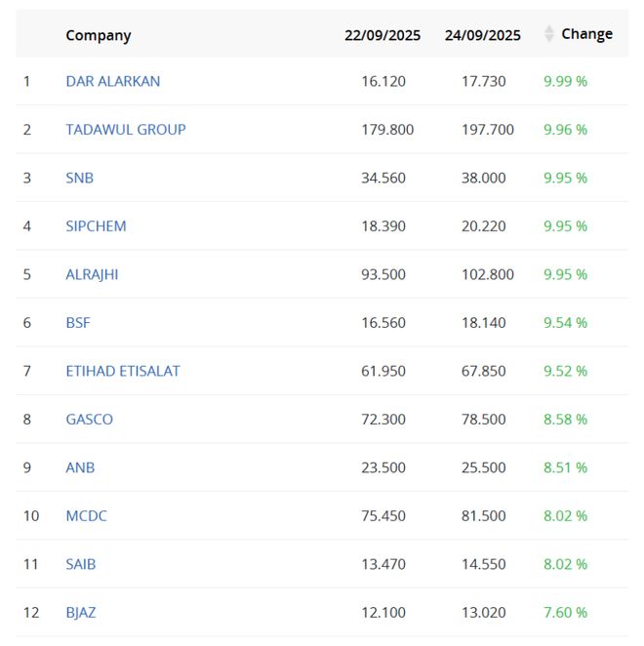Viewport: 644px width, 646px height.
Task: Select the 13.470 price of SAIB
Action: click(383, 564)
